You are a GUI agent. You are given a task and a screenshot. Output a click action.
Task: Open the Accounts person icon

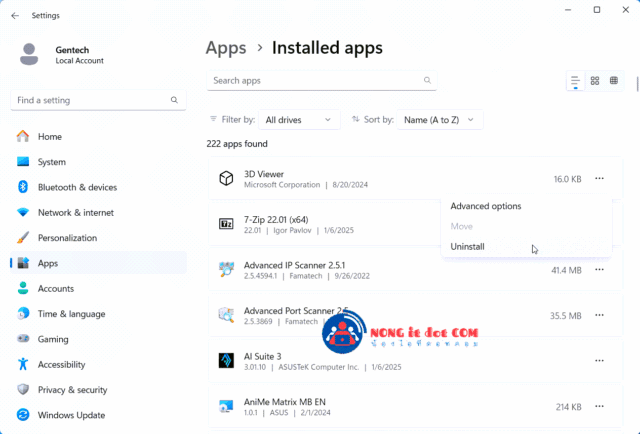pyautogui.click(x=23, y=288)
